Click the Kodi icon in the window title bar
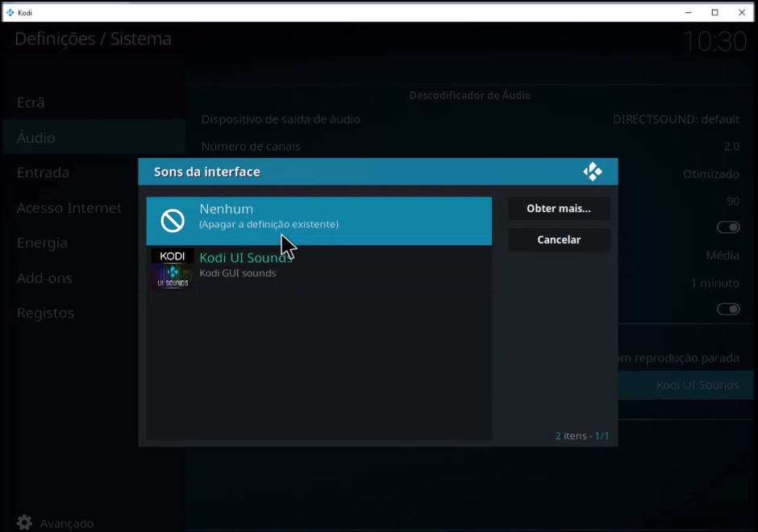 9,12
